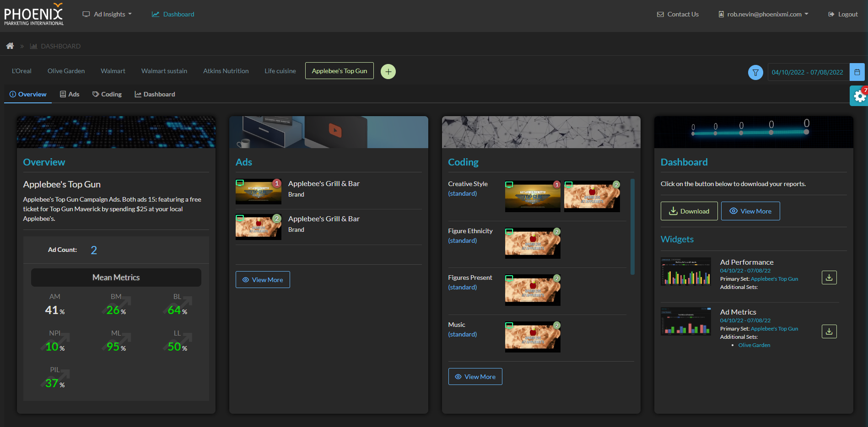
Task: Click the ML 95% metric value
Action: pyautogui.click(x=116, y=347)
